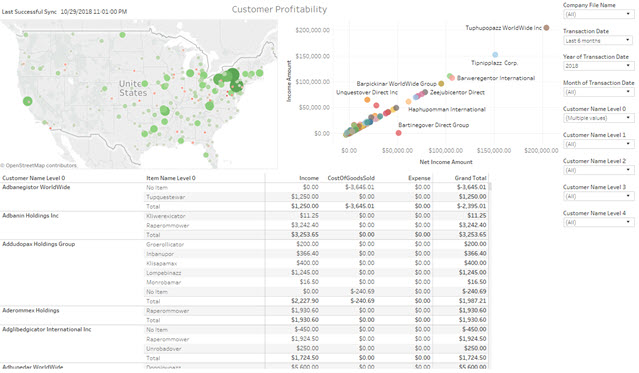Select the Barpickinar WorldWide Group scatter point
Image resolution: width=639 pixels, height=373 pixels.
coord(441,84)
